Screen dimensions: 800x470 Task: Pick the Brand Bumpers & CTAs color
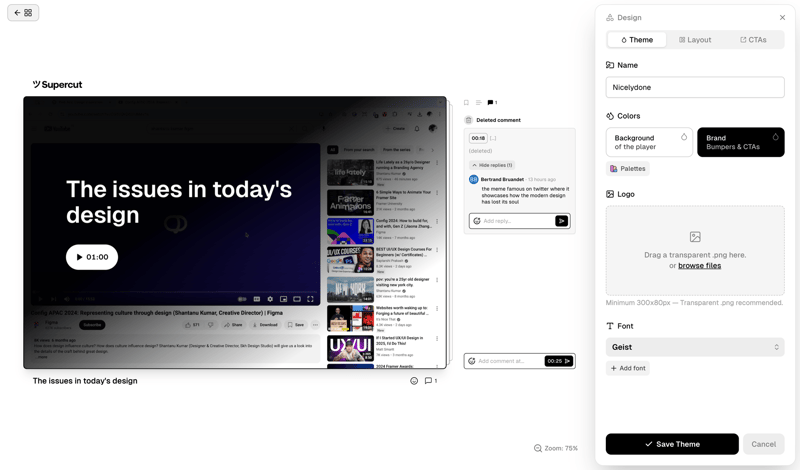click(x=740, y=142)
